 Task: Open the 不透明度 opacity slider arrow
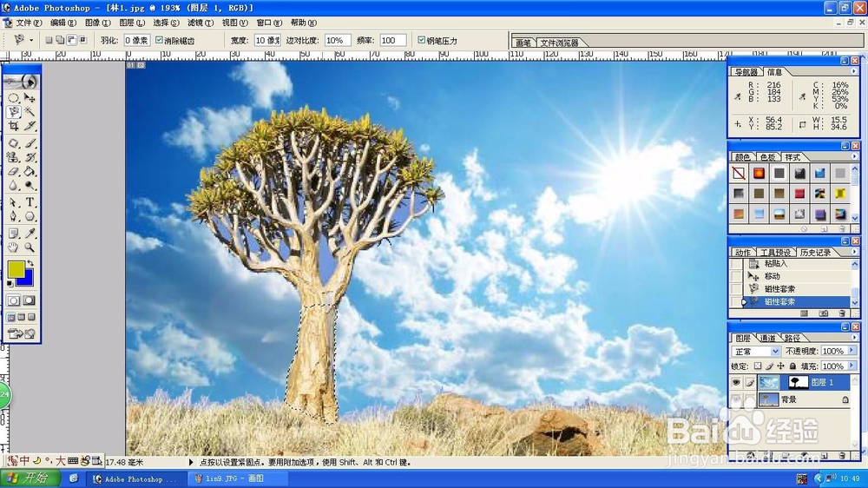(852, 351)
